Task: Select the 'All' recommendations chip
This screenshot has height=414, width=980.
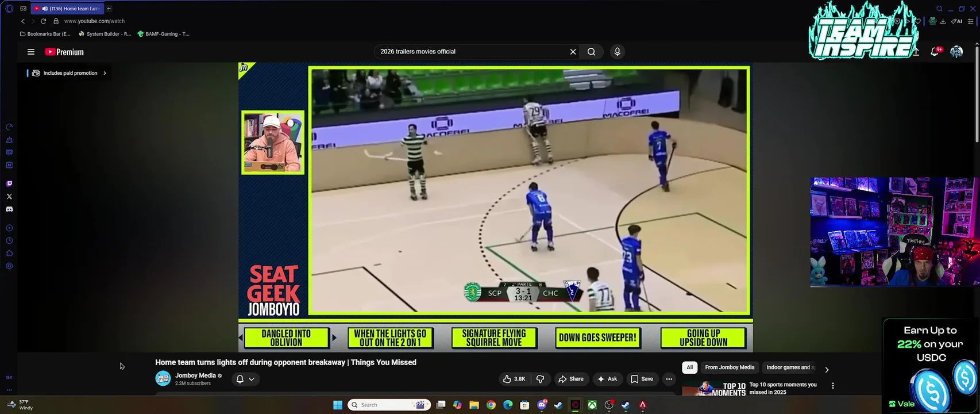Action: coord(690,367)
